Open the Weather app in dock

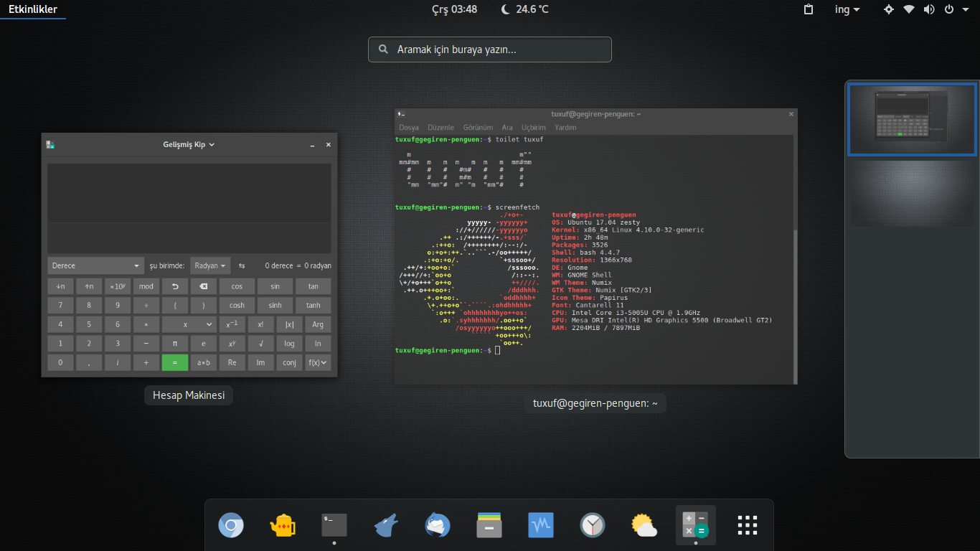pyautogui.click(x=644, y=526)
